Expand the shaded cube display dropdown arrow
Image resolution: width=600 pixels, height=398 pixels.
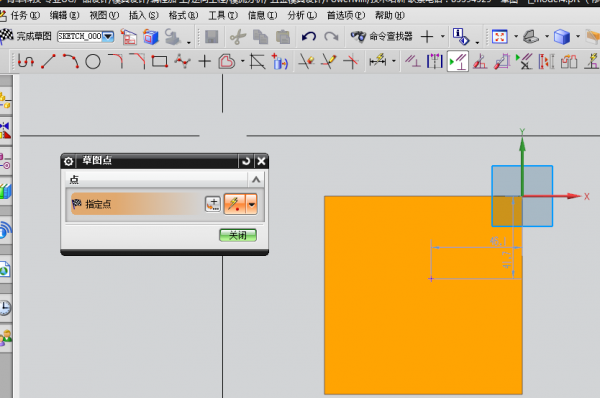[578, 37]
